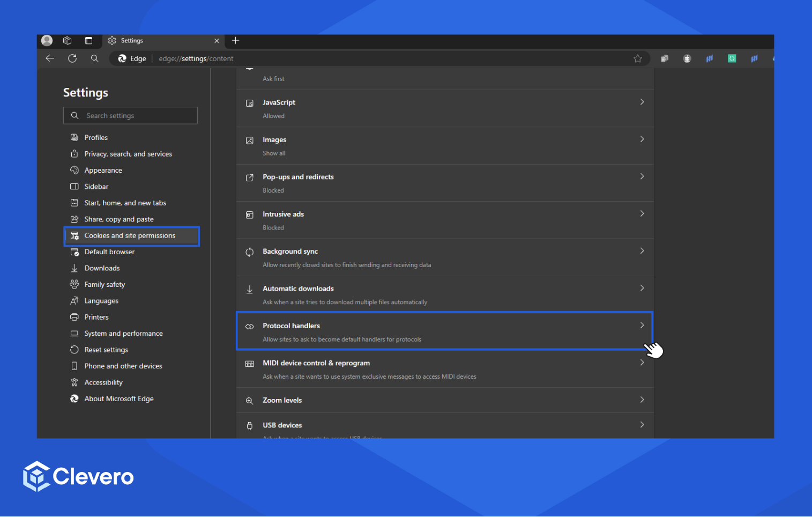The height and width of the screenshot is (517, 812).
Task: Click the Zoom levels magnifier icon
Action: 250,401
